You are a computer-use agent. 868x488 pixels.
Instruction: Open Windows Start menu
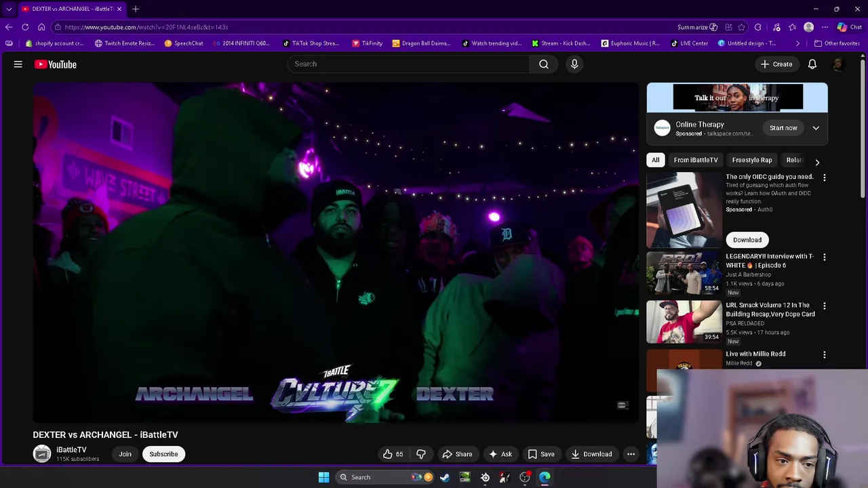[323, 477]
